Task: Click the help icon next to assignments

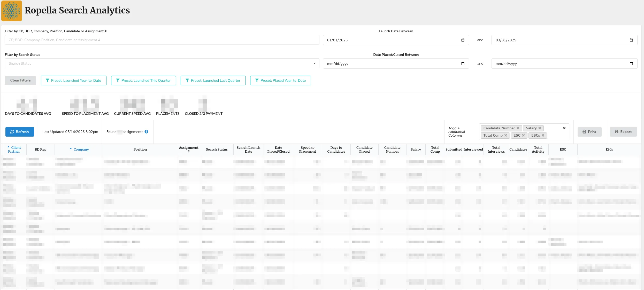Action: [146, 132]
